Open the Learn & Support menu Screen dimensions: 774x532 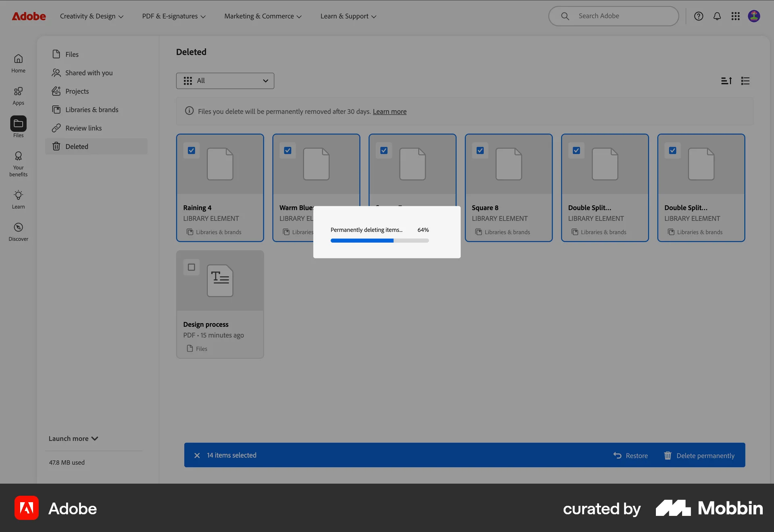[347, 16]
